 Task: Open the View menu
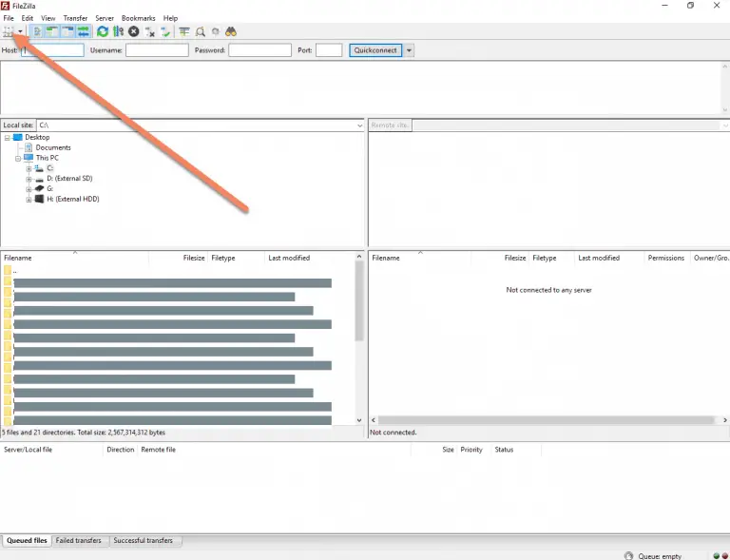coord(48,18)
